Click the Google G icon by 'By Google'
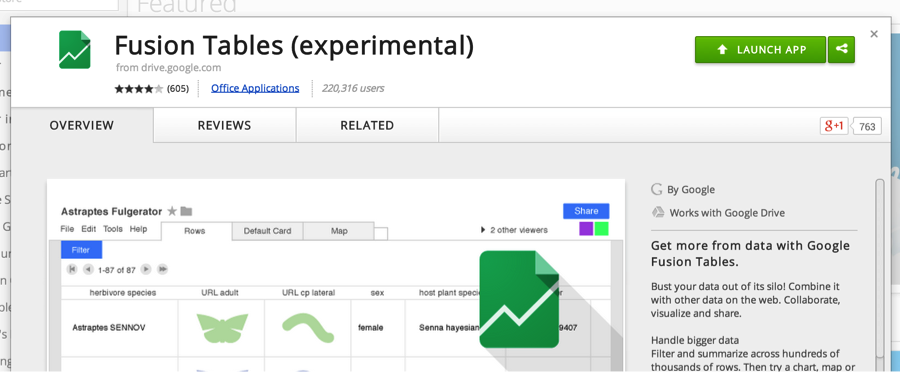The width and height of the screenshot is (900, 372). coord(657,189)
